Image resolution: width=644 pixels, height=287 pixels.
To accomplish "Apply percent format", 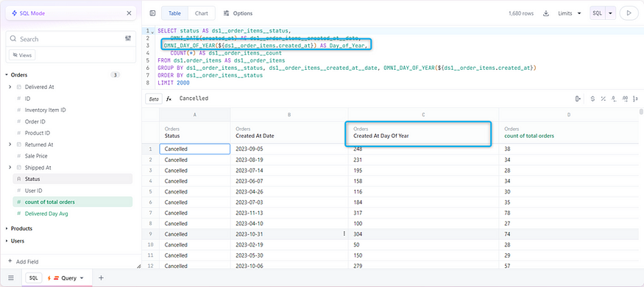I will tap(603, 99).
